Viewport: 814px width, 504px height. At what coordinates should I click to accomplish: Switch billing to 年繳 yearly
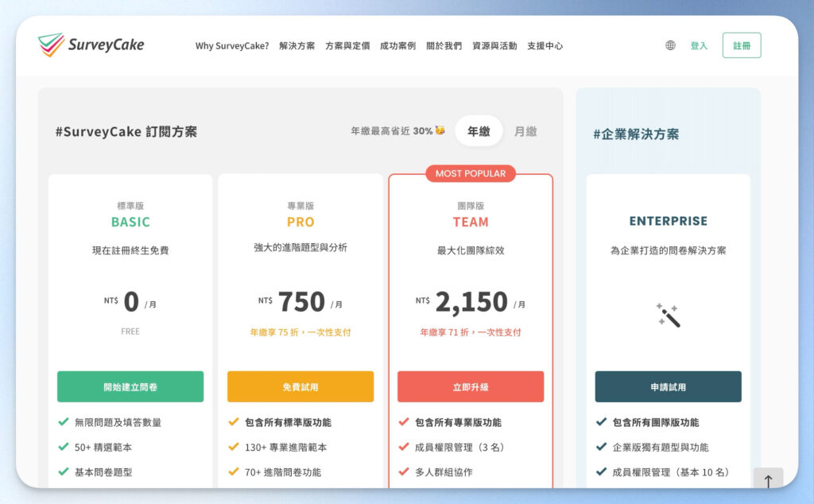click(x=479, y=131)
